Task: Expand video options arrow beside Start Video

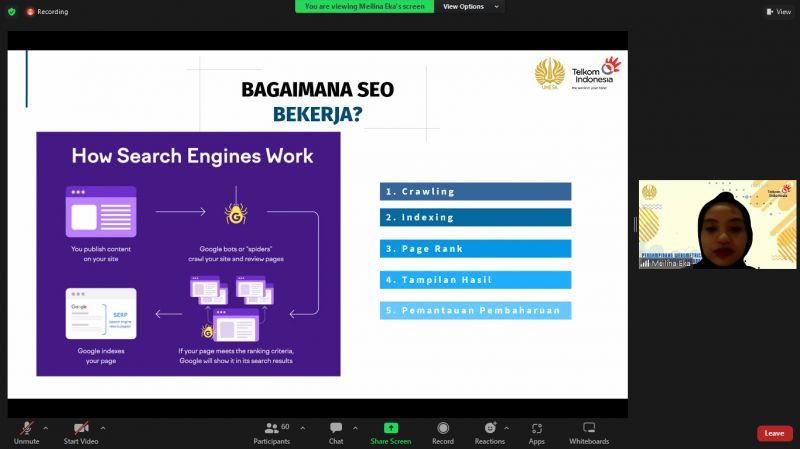Action: pos(103,427)
